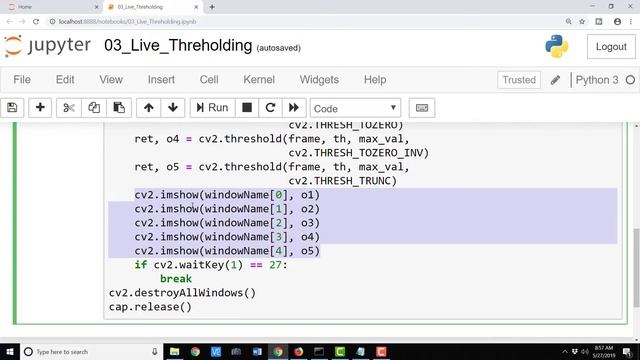Open the Help menu

[x=375, y=80]
